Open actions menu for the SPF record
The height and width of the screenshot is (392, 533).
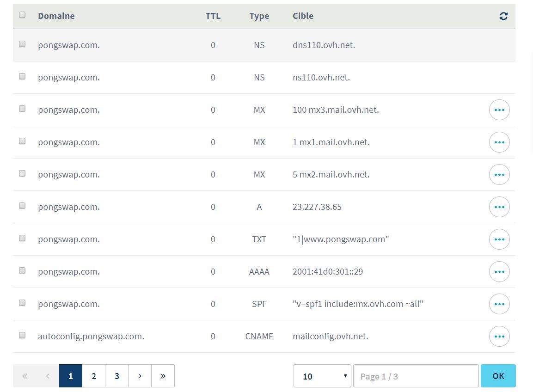tap(499, 304)
